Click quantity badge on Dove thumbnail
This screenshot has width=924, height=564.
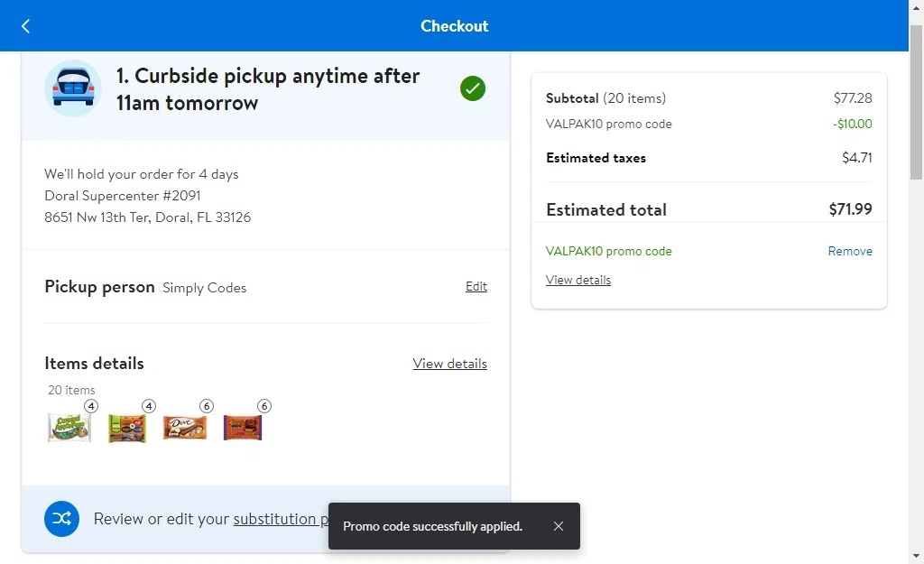[207, 406]
